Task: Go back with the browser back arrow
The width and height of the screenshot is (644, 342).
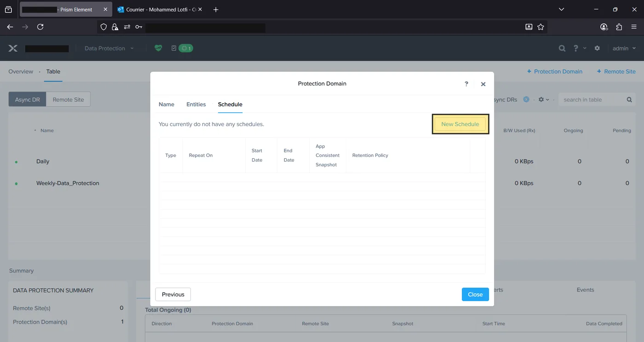Action: (x=10, y=27)
